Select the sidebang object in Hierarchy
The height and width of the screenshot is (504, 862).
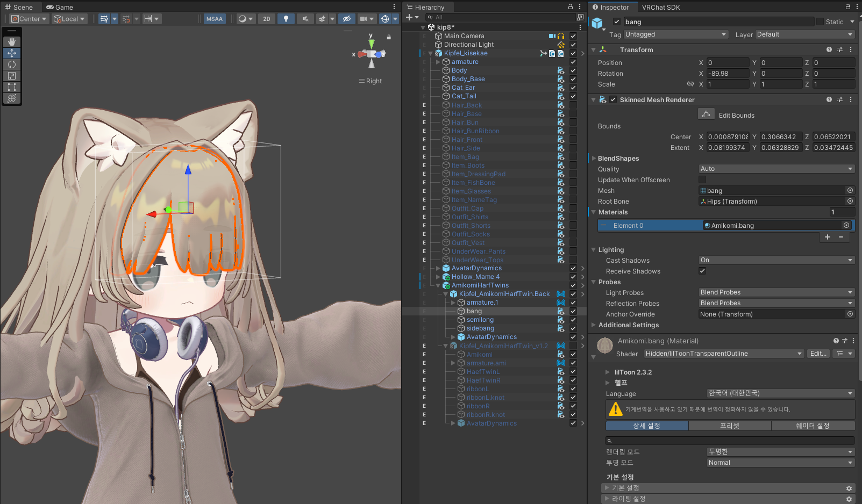[480, 328]
